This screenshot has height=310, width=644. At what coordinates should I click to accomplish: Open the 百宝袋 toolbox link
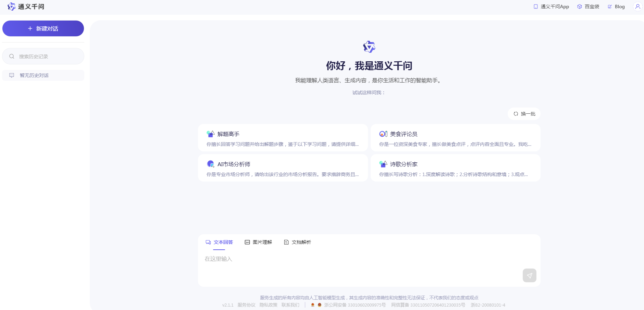coord(588,7)
